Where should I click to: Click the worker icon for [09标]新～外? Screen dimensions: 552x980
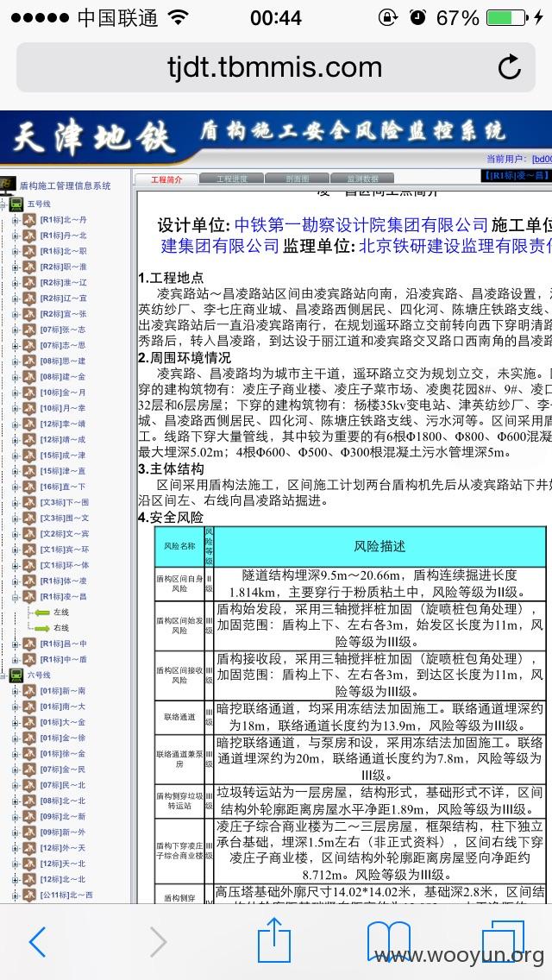(x=29, y=832)
